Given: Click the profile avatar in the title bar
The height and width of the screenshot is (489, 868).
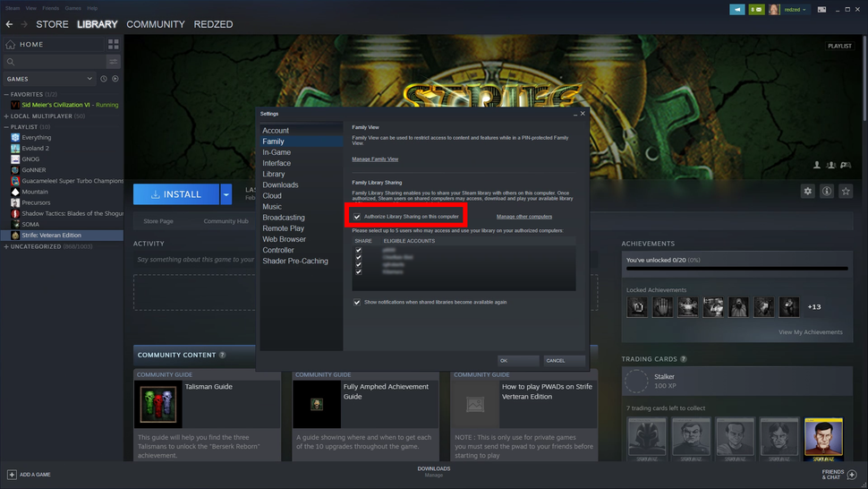Looking at the screenshot, I should [774, 10].
